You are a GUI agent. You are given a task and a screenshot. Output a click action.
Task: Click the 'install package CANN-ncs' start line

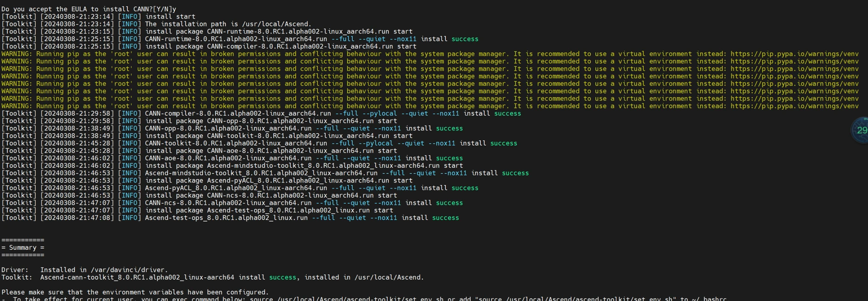point(199,195)
